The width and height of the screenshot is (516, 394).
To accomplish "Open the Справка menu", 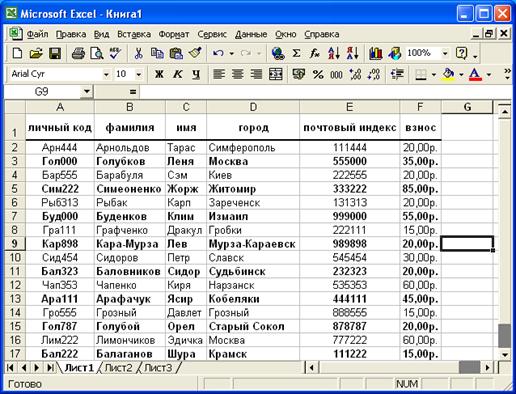I will click(x=322, y=34).
